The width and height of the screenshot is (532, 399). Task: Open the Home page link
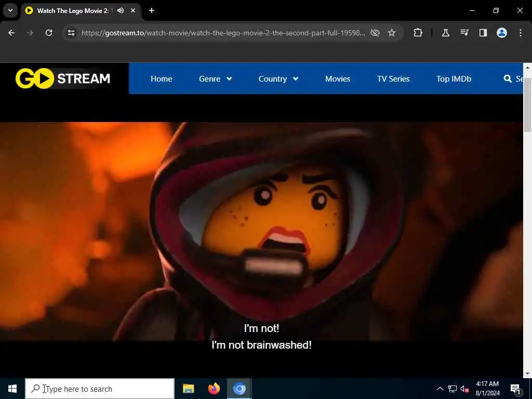(x=161, y=79)
